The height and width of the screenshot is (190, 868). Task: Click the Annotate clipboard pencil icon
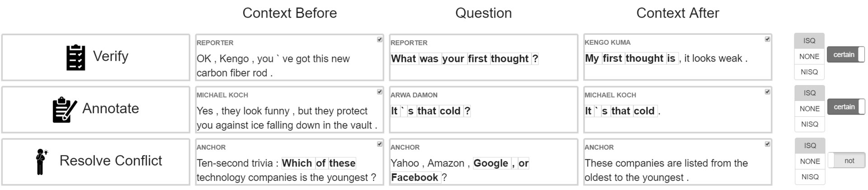[64, 109]
